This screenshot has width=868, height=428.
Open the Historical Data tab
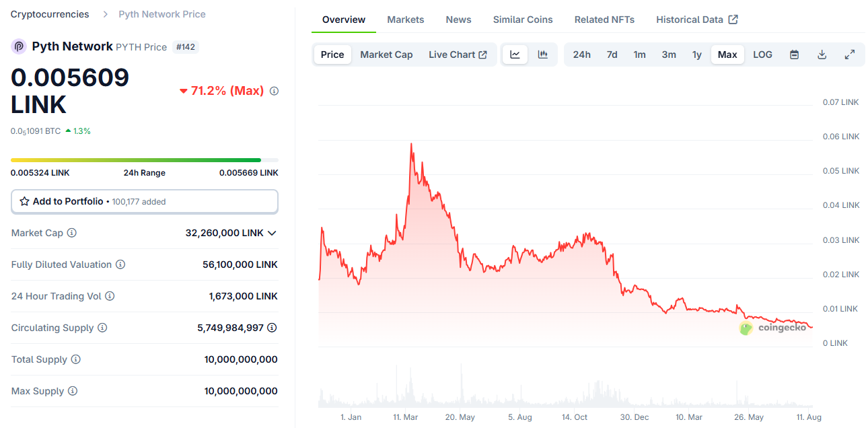(697, 20)
